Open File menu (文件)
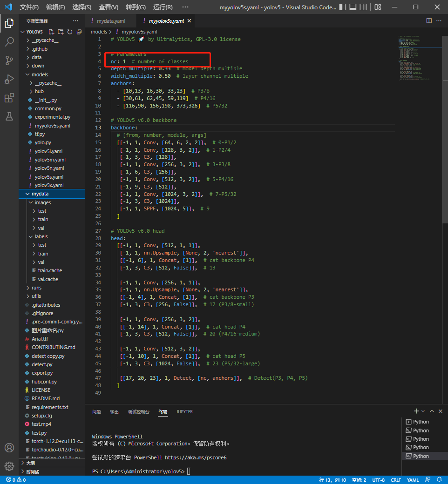 click(29, 7)
